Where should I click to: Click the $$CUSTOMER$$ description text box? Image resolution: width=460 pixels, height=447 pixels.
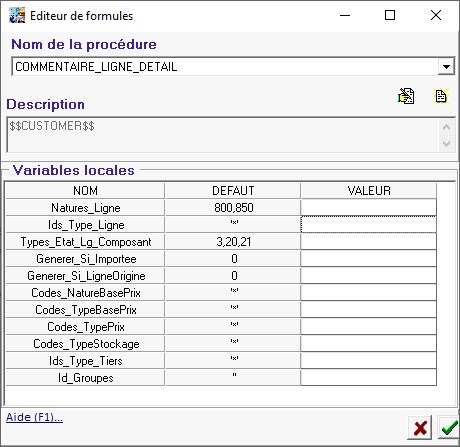[x=223, y=135]
